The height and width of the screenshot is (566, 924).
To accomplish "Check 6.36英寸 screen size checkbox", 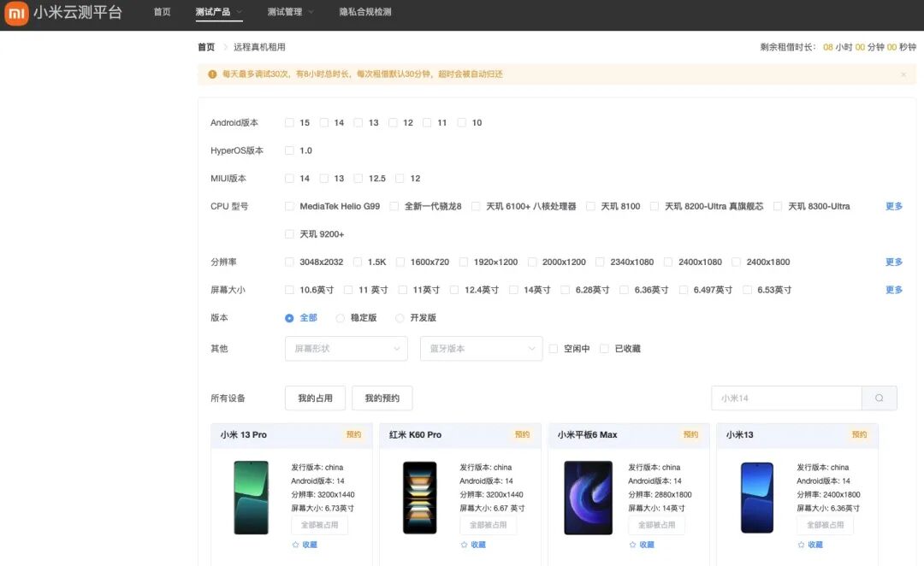I will point(624,290).
